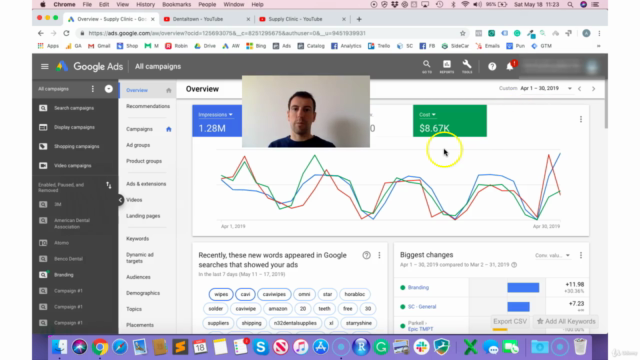The height and width of the screenshot is (360, 640).
Task: Open Search campaigns in left sidebar
Action: click(x=74, y=108)
